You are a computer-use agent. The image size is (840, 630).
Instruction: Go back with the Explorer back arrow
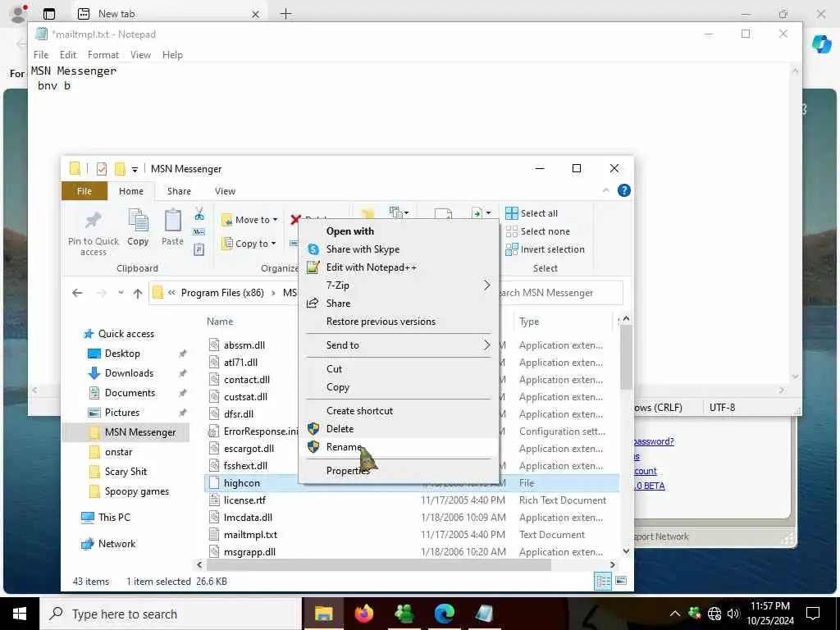[77, 293]
